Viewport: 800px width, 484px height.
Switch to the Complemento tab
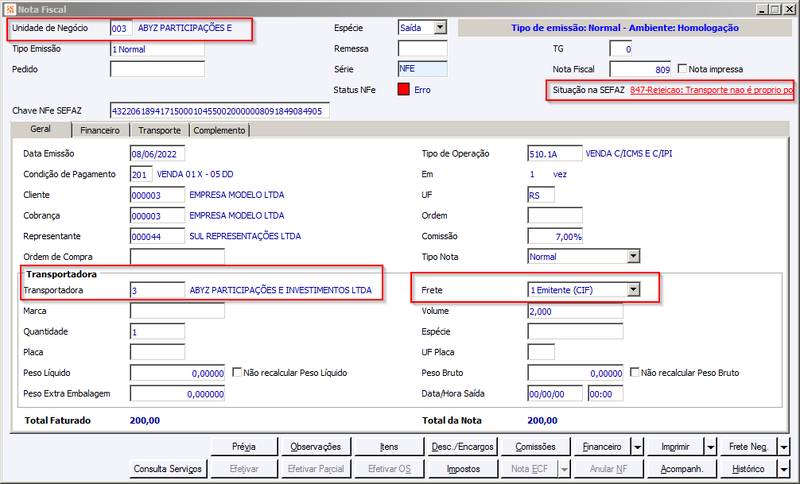click(x=219, y=131)
